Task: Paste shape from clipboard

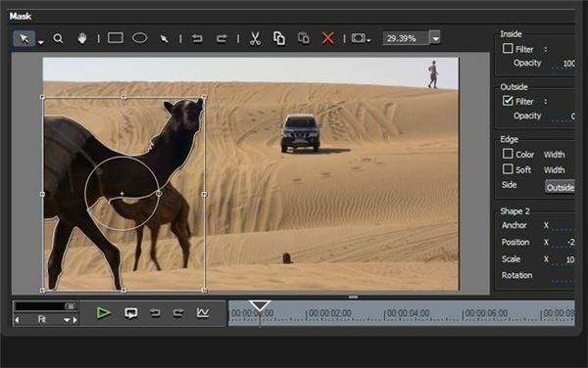Action: click(304, 38)
